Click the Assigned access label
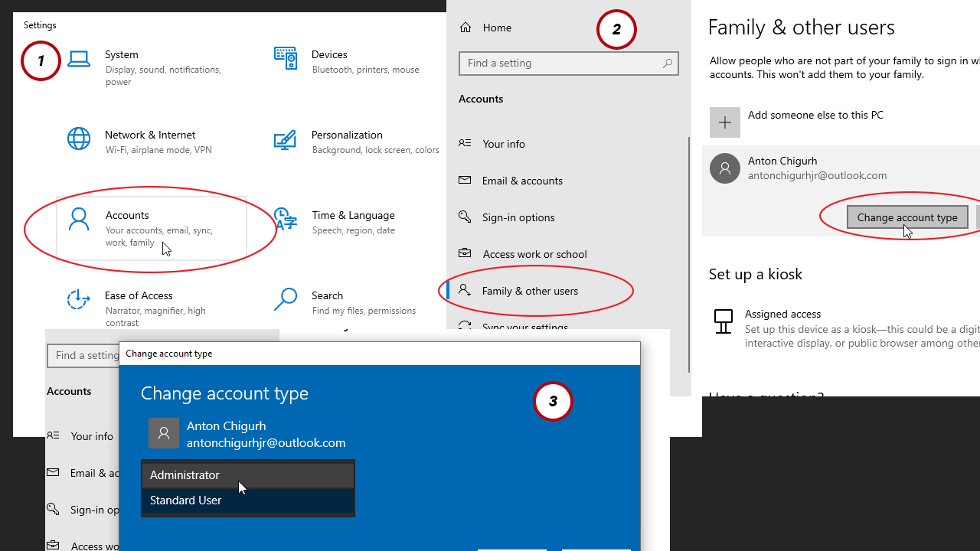 point(782,314)
